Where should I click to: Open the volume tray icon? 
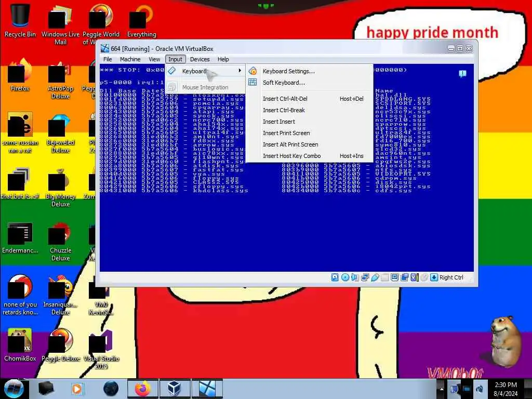[x=479, y=389]
